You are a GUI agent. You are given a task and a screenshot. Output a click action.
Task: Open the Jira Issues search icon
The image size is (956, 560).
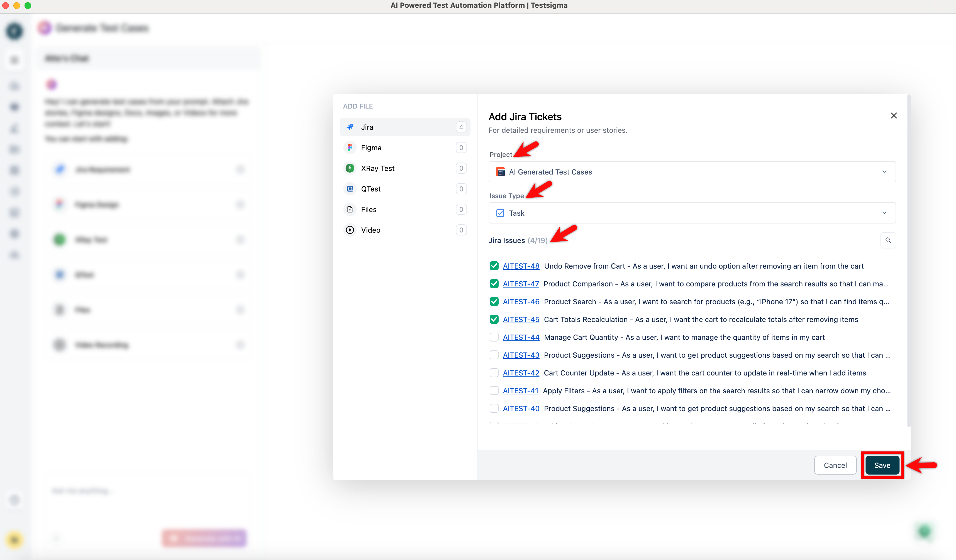tap(888, 240)
